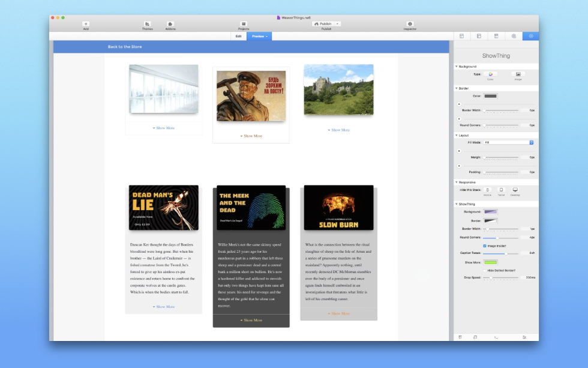Click Show More under the castle image
Screen dimensions: 588x368
[x=338, y=130]
